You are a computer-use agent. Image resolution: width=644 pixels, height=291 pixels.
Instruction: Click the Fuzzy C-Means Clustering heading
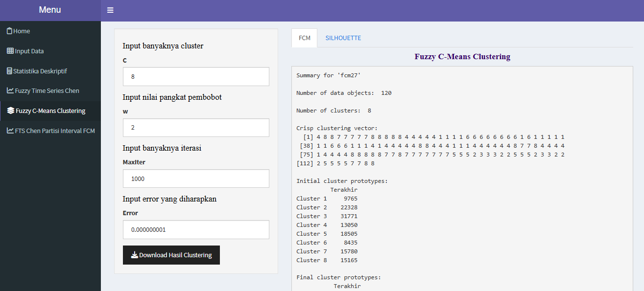tap(462, 57)
